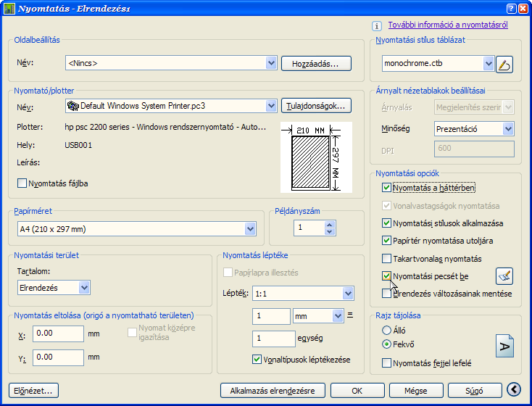The width and height of the screenshot is (532, 406).
Task: Click Alkalmazás elrendezésre button
Action: (x=273, y=390)
